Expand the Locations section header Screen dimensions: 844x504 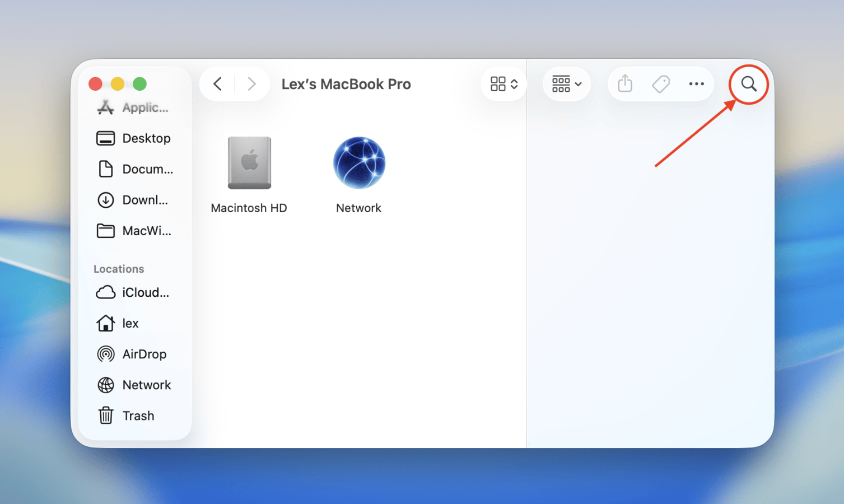click(119, 269)
